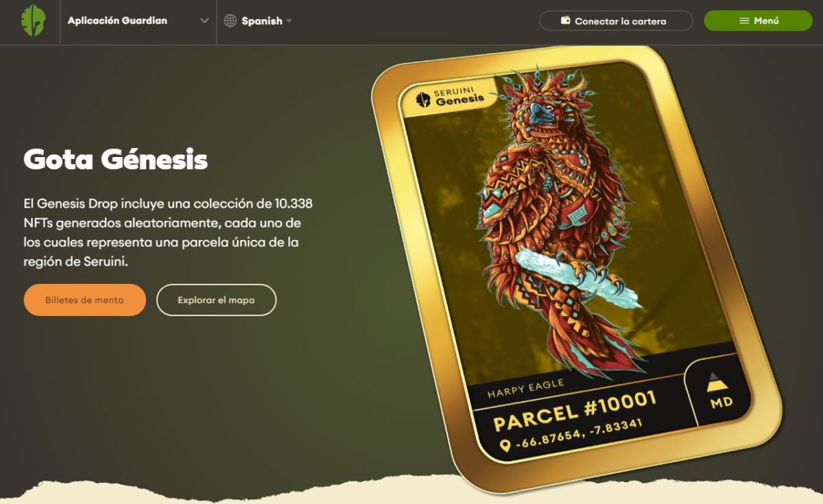The image size is (823, 504).
Task: Click the HARPY EAGLE label on card
Action: [x=525, y=389]
